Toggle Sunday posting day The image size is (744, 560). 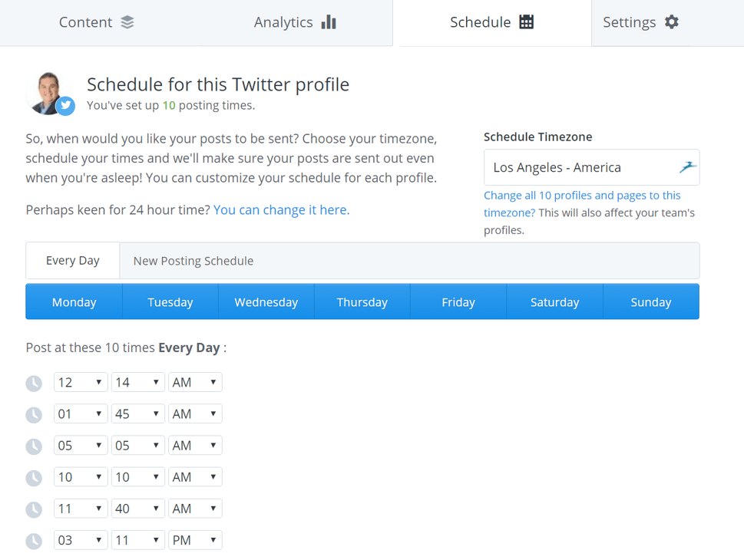651,301
